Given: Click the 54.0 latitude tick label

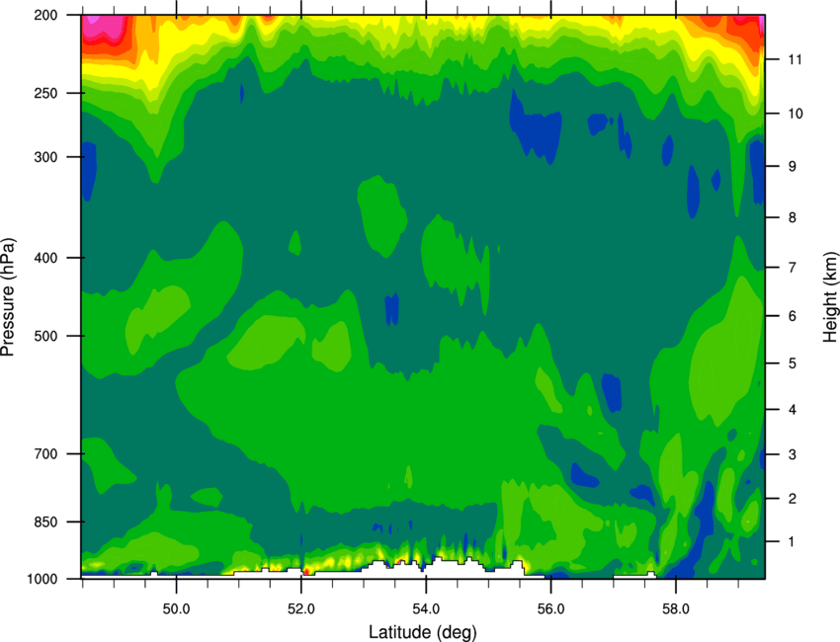Looking at the screenshot, I should click(x=426, y=609).
